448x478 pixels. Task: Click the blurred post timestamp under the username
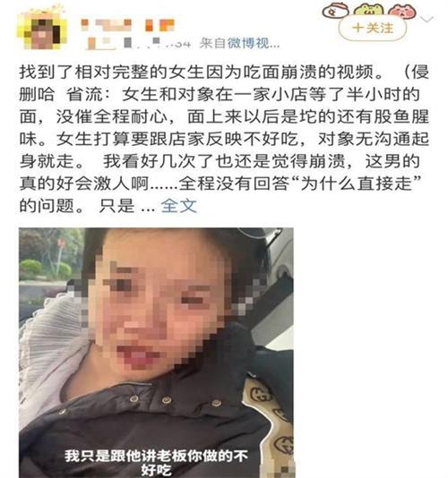tap(139, 44)
